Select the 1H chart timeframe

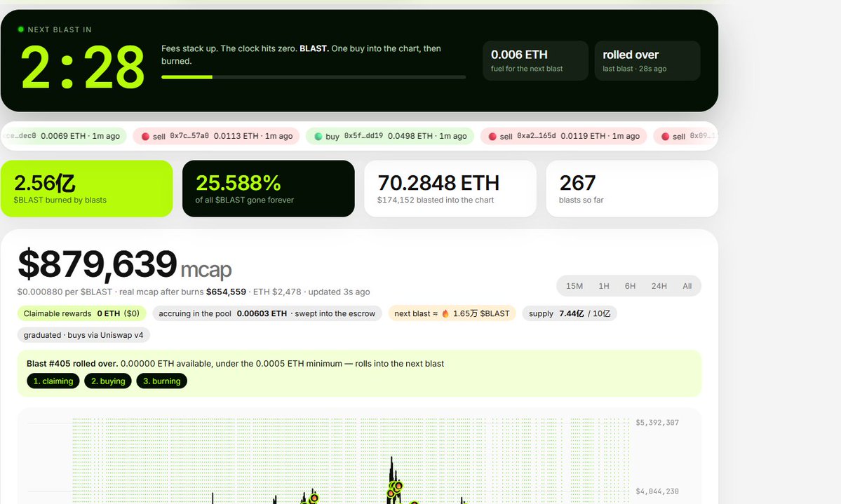[604, 286]
